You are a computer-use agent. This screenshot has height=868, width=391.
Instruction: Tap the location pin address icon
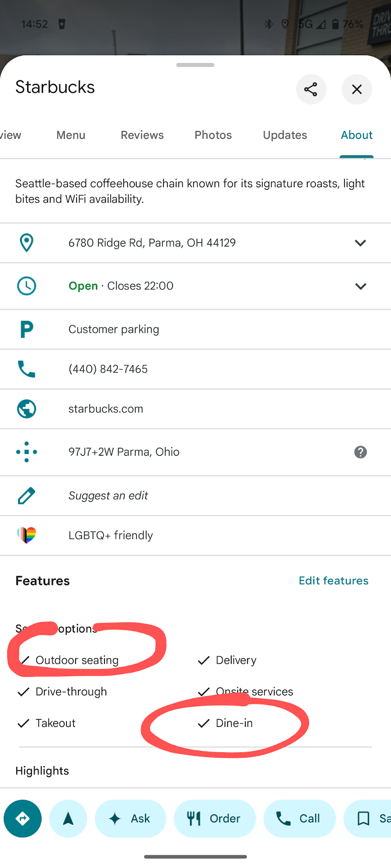click(27, 243)
